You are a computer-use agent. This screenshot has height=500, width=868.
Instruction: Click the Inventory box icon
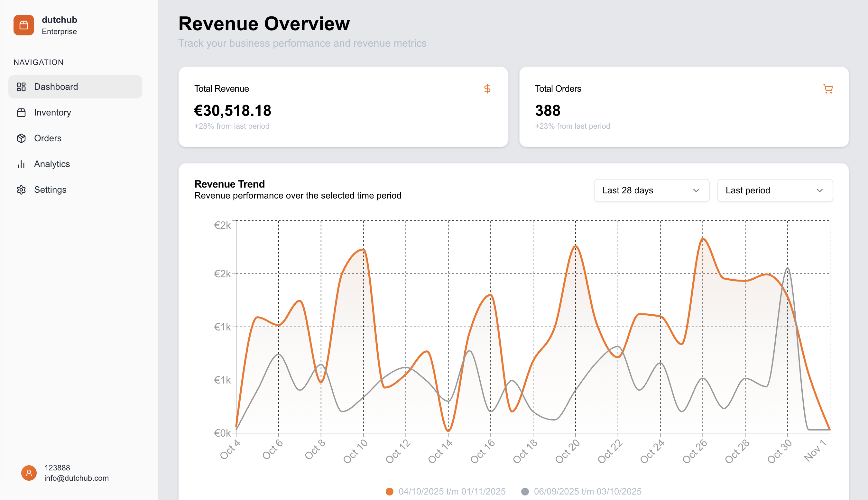tap(21, 113)
